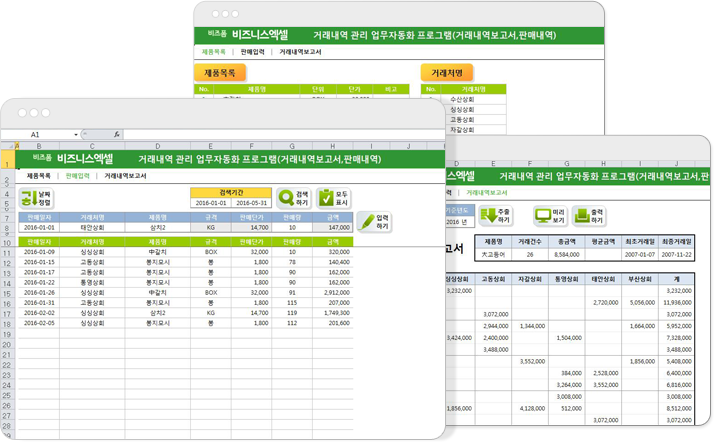
Task: Click date cell 2016-01-26
Action: (39, 293)
